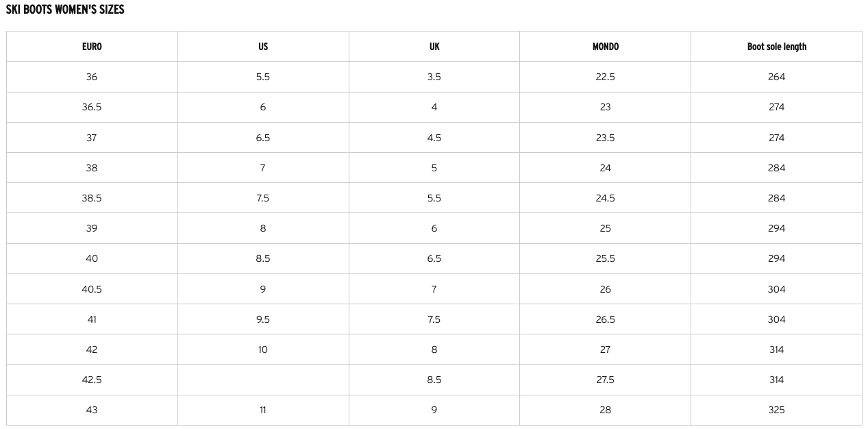The height and width of the screenshot is (429, 868).
Task: Click the US size 10 cell
Action: click(263, 350)
